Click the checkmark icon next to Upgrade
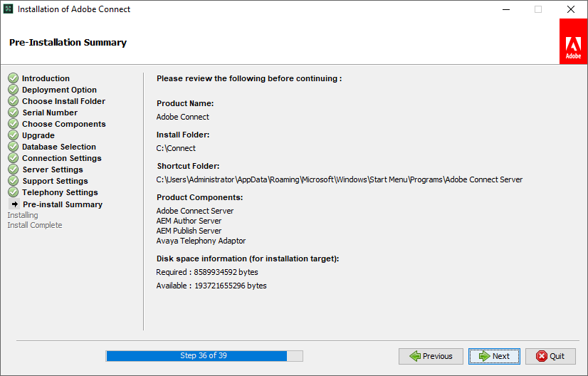Viewport: 588px width, 376px height. [x=13, y=135]
